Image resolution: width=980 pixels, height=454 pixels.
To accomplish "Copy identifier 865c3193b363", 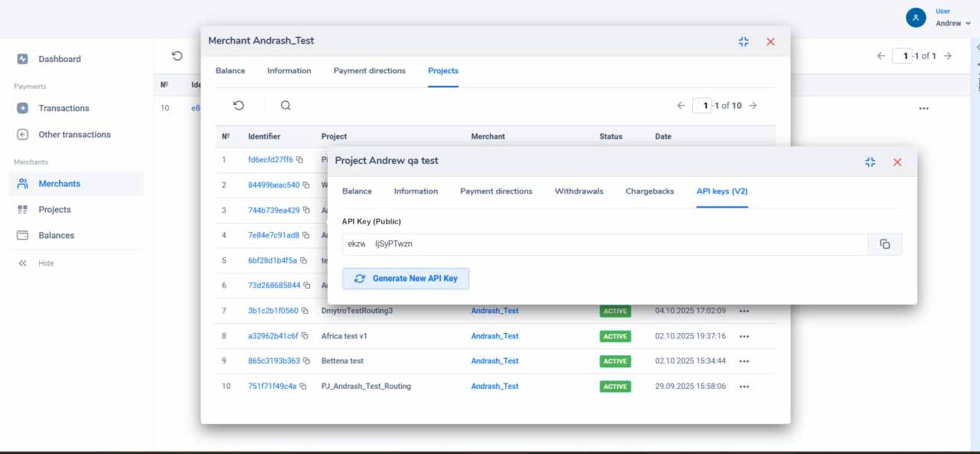I will [x=307, y=361].
